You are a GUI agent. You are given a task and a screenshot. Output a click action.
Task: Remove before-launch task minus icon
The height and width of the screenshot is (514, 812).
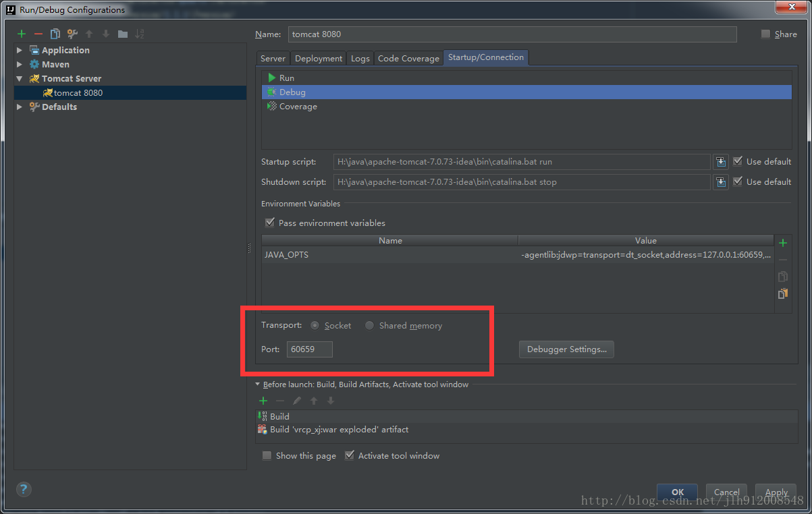pyautogui.click(x=280, y=401)
